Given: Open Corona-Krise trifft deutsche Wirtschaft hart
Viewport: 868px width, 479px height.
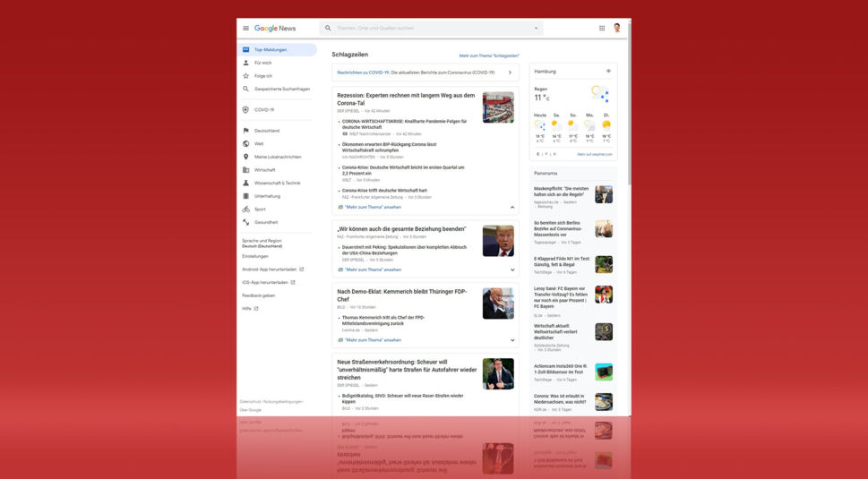Looking at the screenshot, I should [384, 191].
